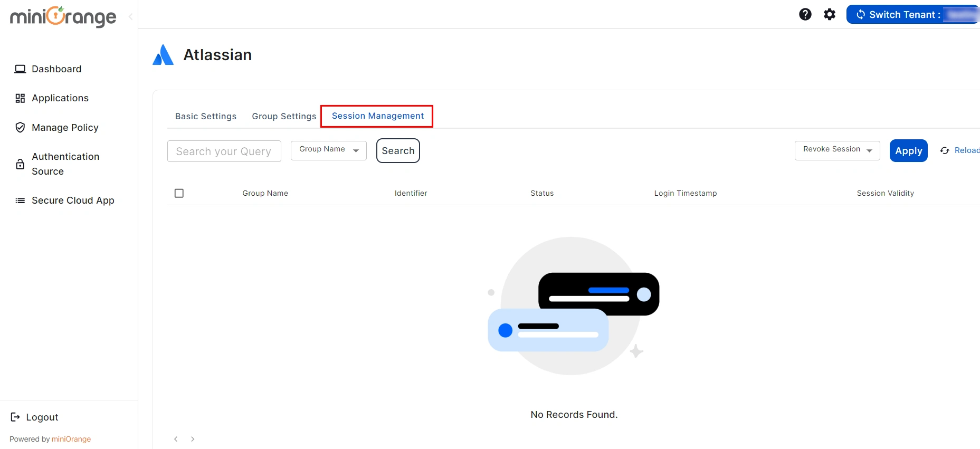Click the Identifier column header
980x449 pixels.
[411, 193]
